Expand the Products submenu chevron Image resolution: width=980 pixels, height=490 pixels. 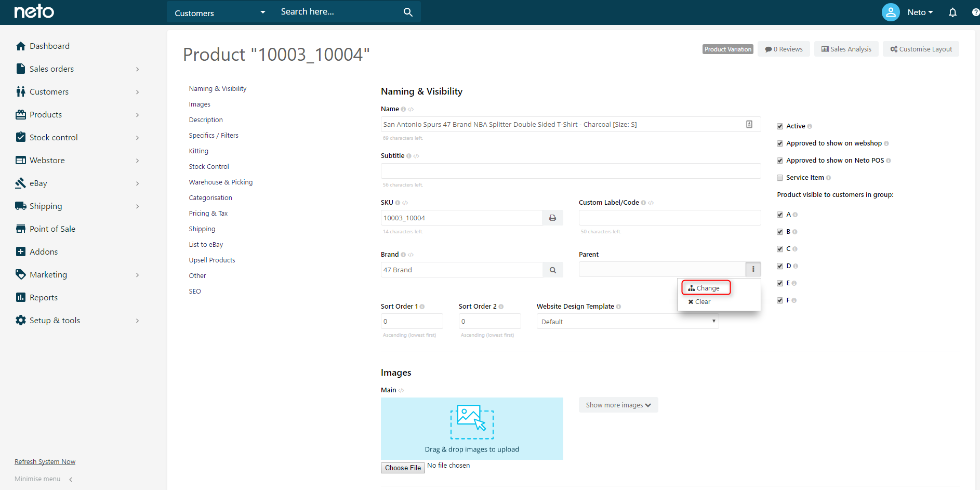pos(137,115)
